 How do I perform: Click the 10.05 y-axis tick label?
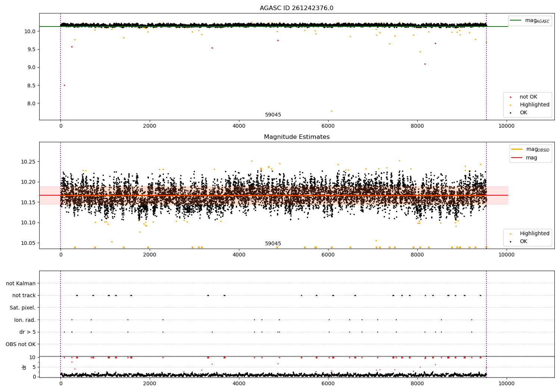coord(28,243)
